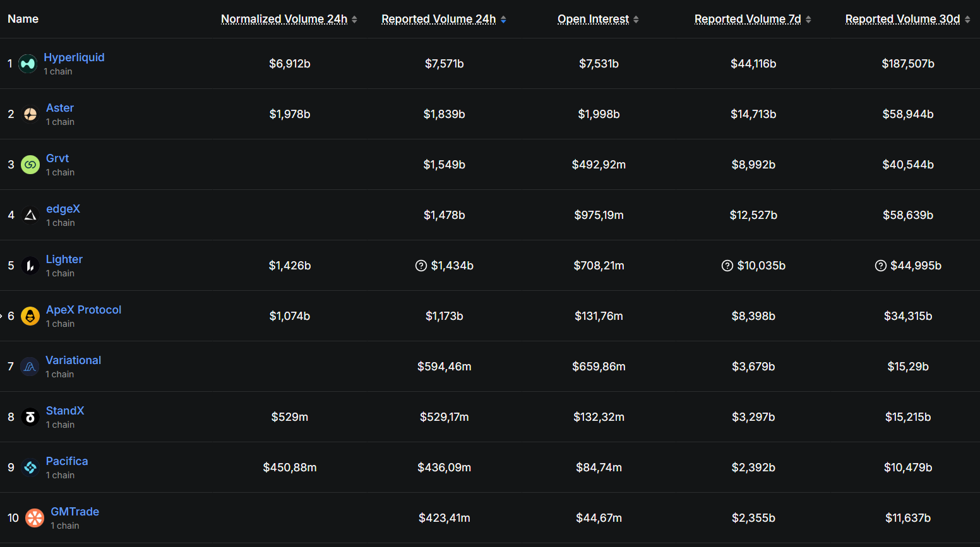
Task: Click the edgeX triangle logo icon
Action: click(x=30, y=215)
